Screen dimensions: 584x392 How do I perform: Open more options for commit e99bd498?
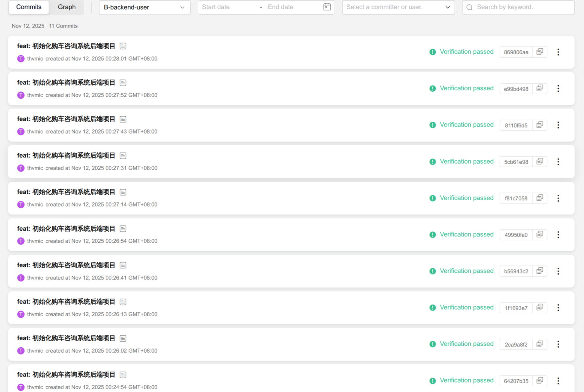coord(558,88)
